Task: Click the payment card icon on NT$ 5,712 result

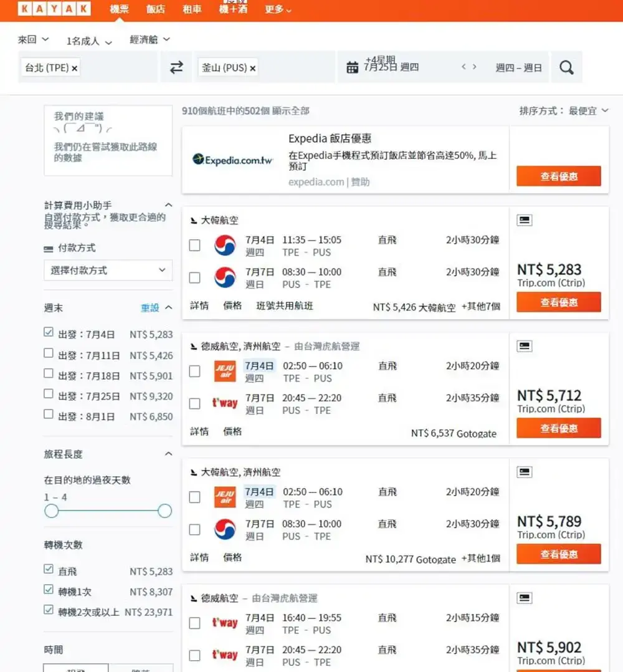Action: pos(524,346)
